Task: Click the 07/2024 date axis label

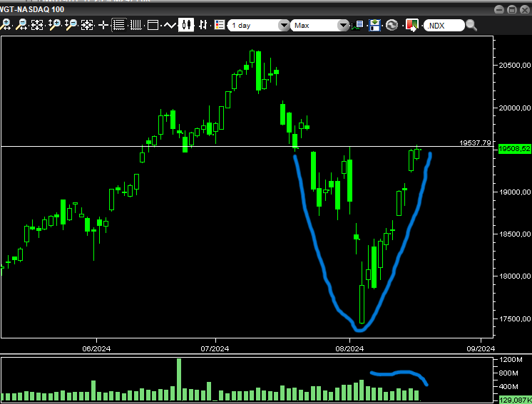Action: [215, 348]
